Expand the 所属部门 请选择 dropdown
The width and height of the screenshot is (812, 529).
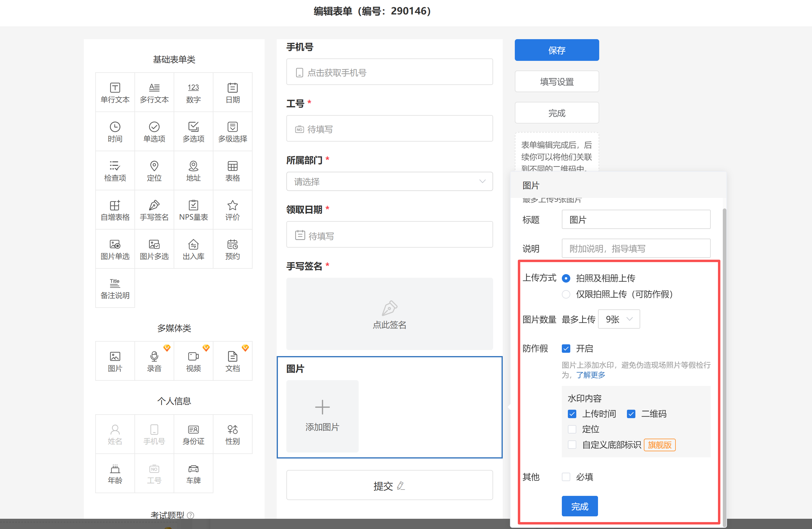(389, 181)
